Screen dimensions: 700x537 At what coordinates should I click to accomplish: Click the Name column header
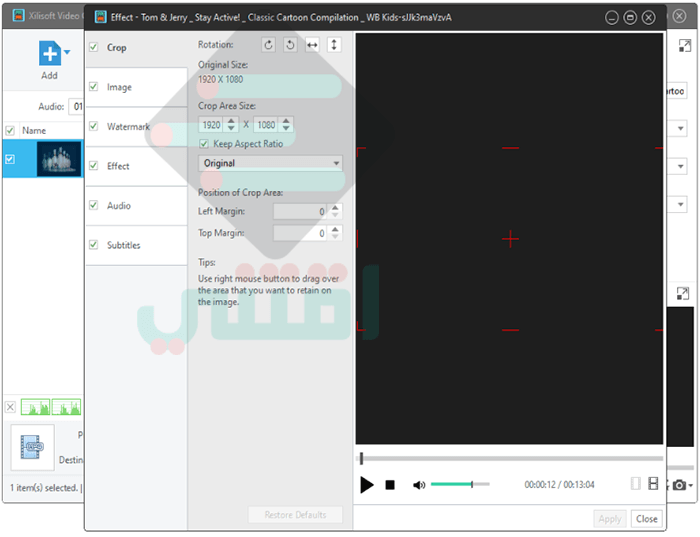pyautogui.click(x=34, y=130)
